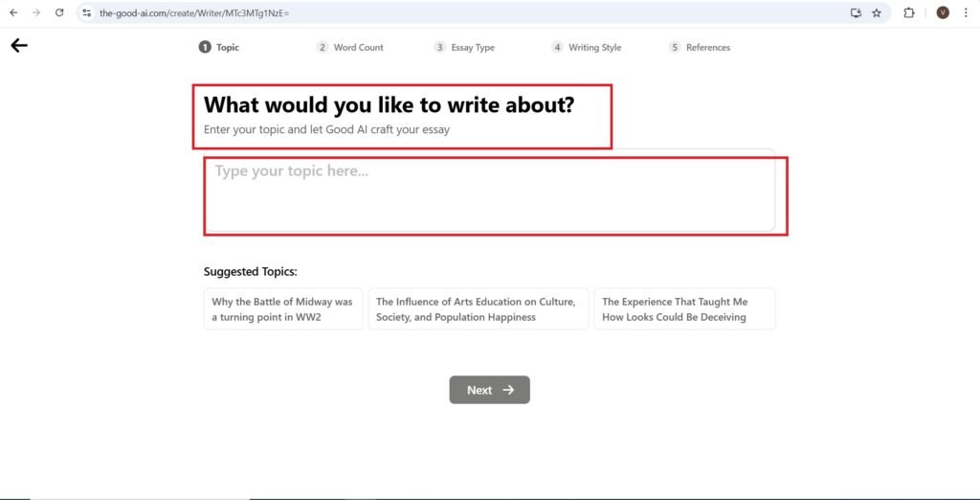Go to the References step
Viewport: 980px width, 500px height.
[x=700, y=47]
